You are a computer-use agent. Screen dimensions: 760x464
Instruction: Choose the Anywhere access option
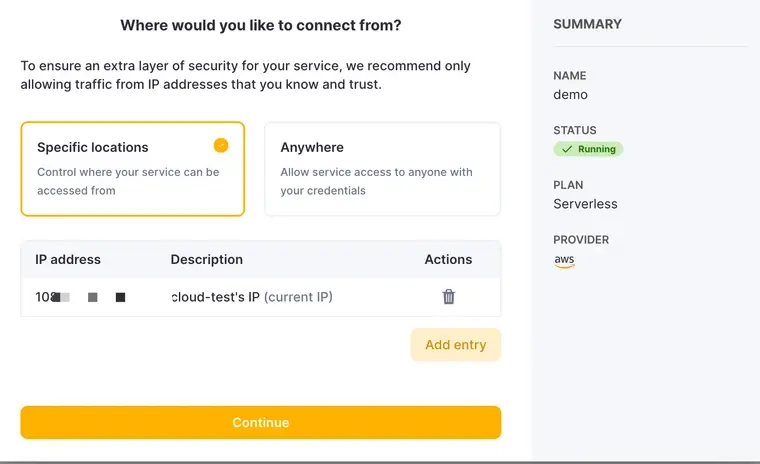(x=382, y=169)
